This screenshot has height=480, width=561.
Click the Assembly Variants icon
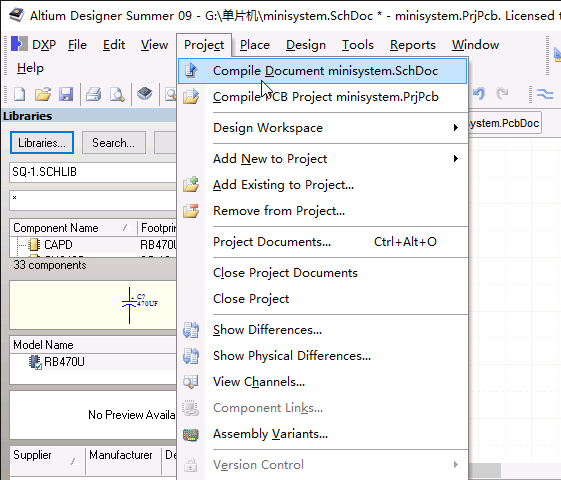[x=191, y=434]
